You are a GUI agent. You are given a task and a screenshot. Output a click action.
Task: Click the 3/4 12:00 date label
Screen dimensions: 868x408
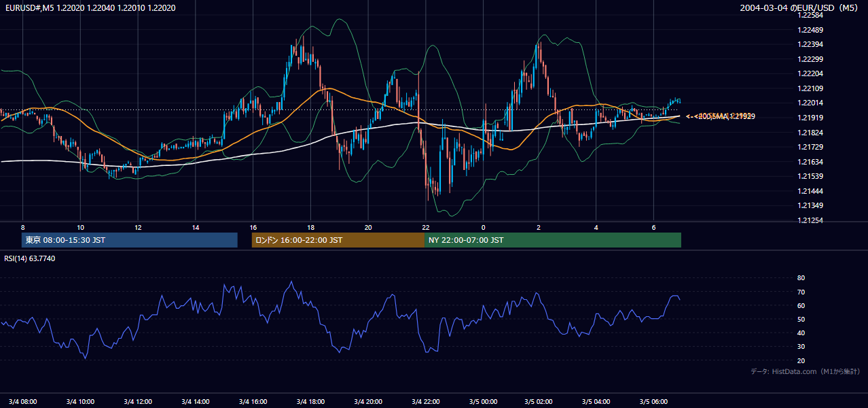(x=137, y=401)
